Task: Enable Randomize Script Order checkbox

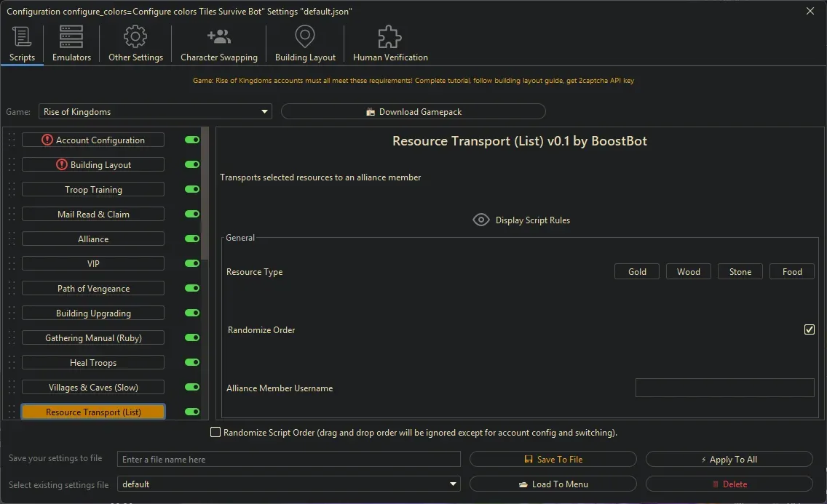Action: (x=215, y=432)
